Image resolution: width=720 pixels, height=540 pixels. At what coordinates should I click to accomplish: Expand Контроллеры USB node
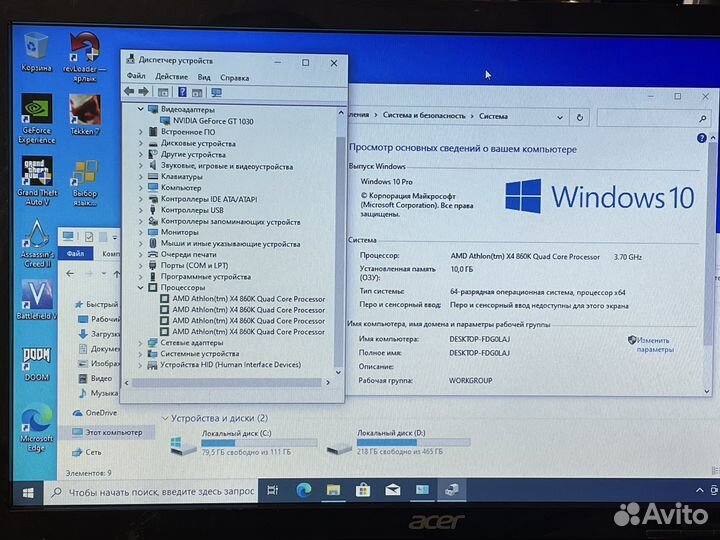pos(141,210)
